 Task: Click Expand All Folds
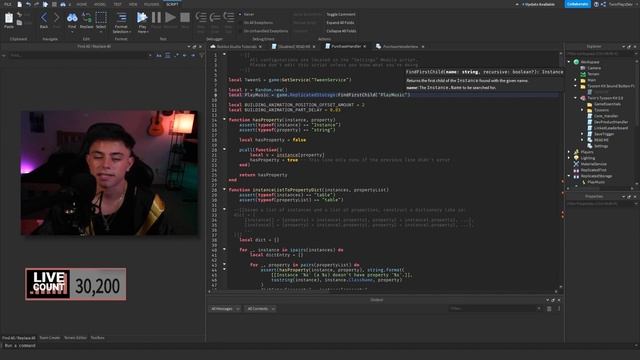point(340,23)
